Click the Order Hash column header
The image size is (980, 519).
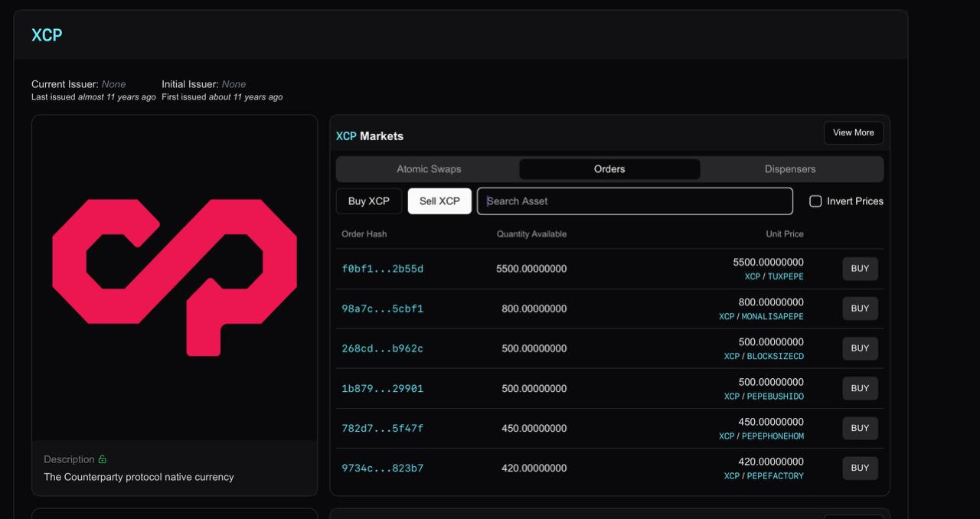364,233
